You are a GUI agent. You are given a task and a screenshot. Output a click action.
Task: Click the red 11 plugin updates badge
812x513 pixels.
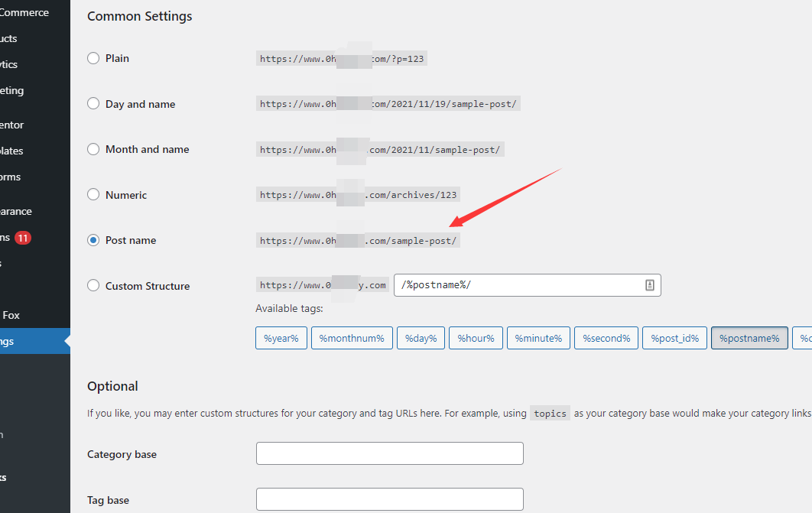(x=23, y=238)
